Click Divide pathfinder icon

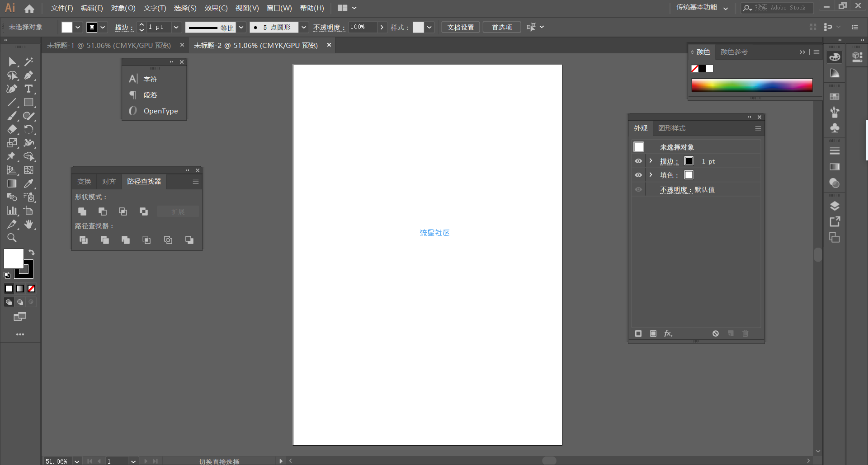tap(84, 240)
